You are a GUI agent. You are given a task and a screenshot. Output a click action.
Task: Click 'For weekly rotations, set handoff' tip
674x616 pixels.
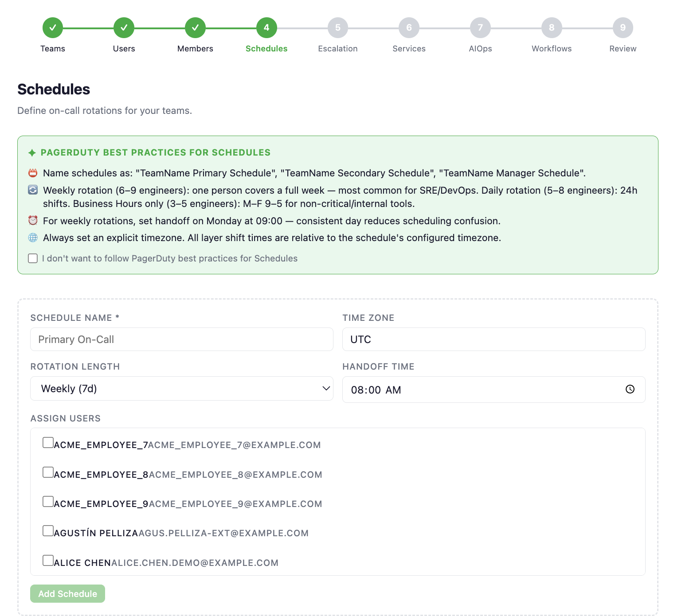(272, 221)
